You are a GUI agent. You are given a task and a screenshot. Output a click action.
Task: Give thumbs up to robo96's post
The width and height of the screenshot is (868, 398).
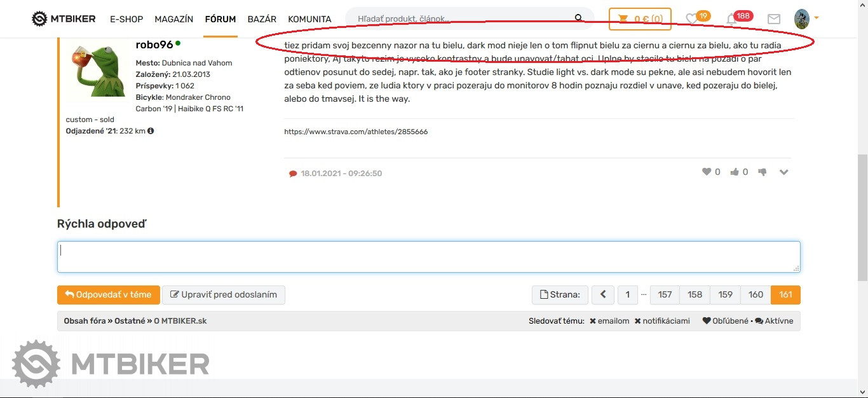pos(735,172)
